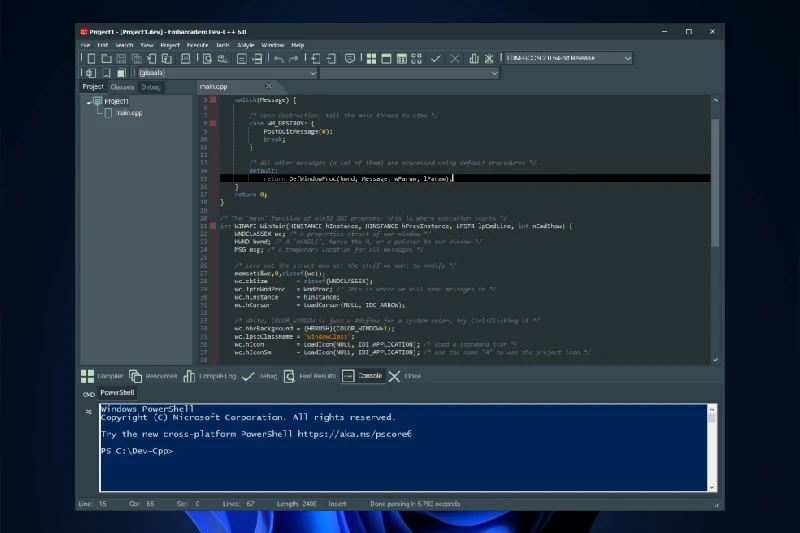Click the X stop icon in toolbar
800x533 pixels.
tap(455, 59)
